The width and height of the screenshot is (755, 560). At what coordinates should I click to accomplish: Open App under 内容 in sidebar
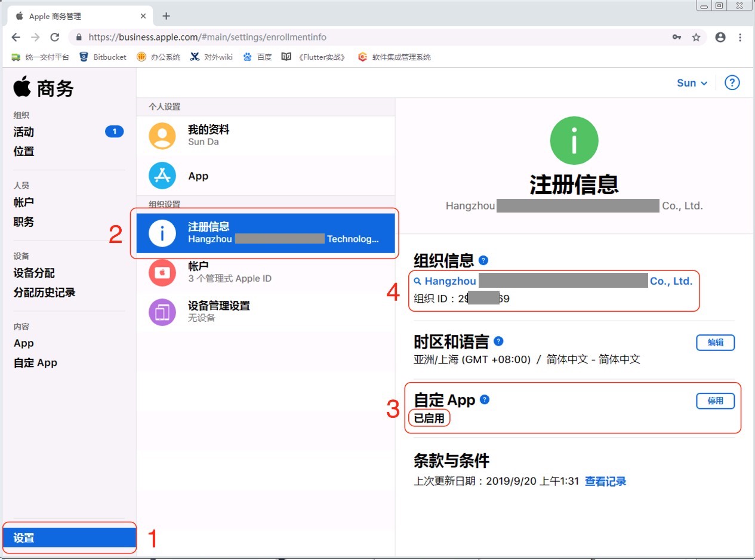24,343
